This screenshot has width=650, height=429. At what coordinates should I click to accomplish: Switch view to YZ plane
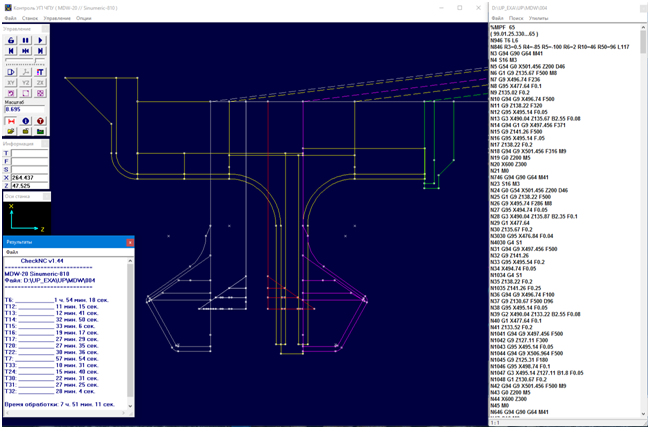click(x=26, y=82)
